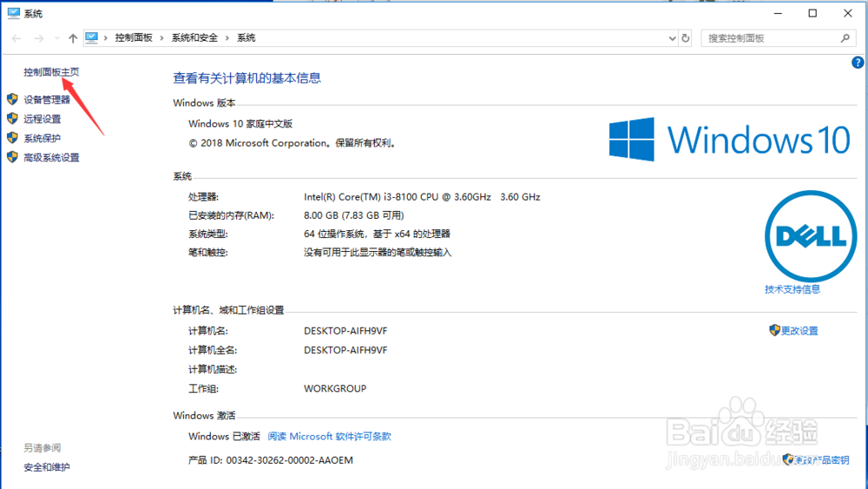Minimize the 系统 window

[x=778, y=13]
